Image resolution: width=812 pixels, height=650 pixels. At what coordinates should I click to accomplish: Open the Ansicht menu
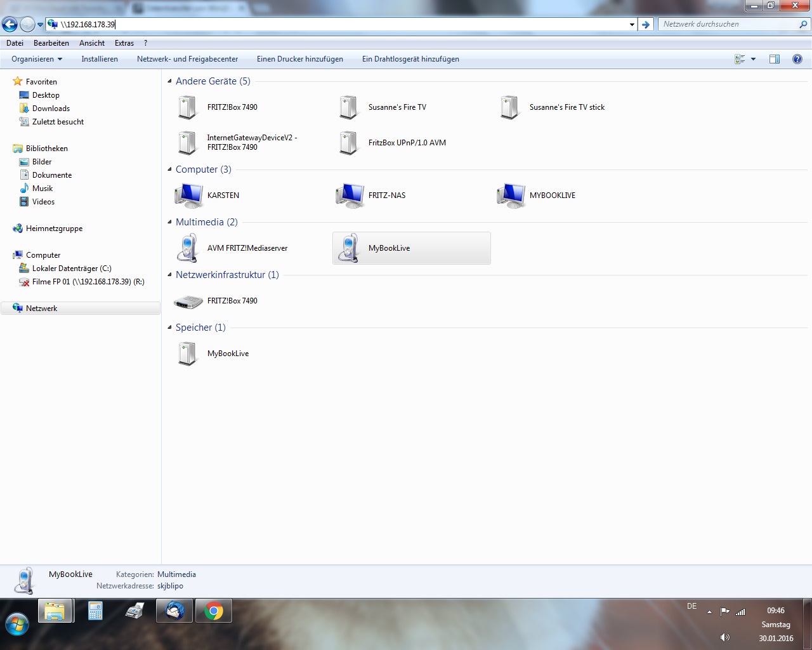92,43
